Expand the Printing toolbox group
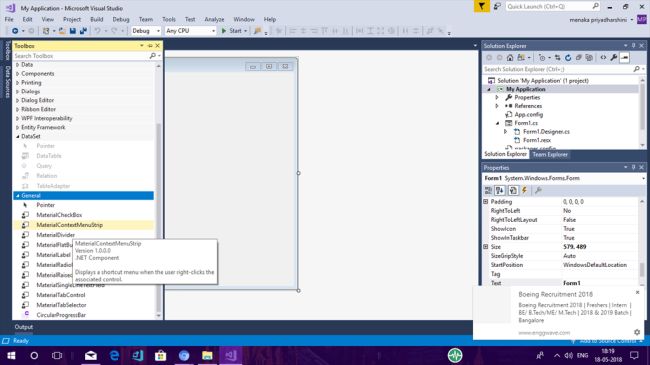Screen dimensions: 650x365 17,83
